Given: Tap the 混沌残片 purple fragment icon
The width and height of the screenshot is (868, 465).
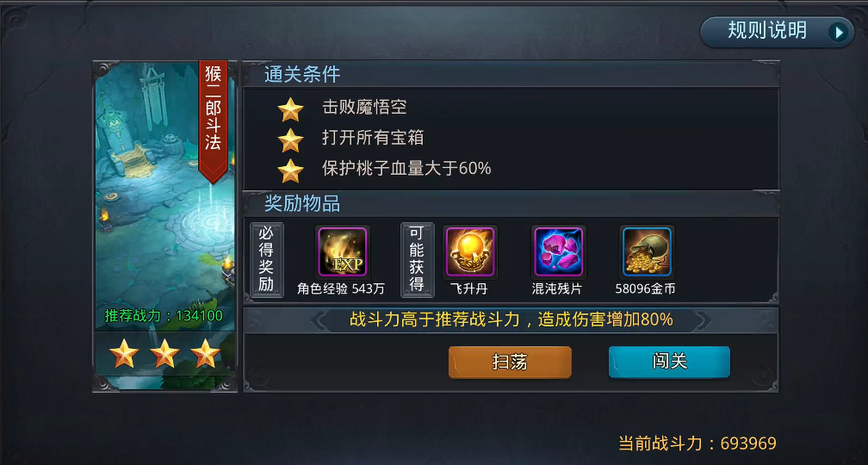Looking at the screenshot, I should (558, 251).
